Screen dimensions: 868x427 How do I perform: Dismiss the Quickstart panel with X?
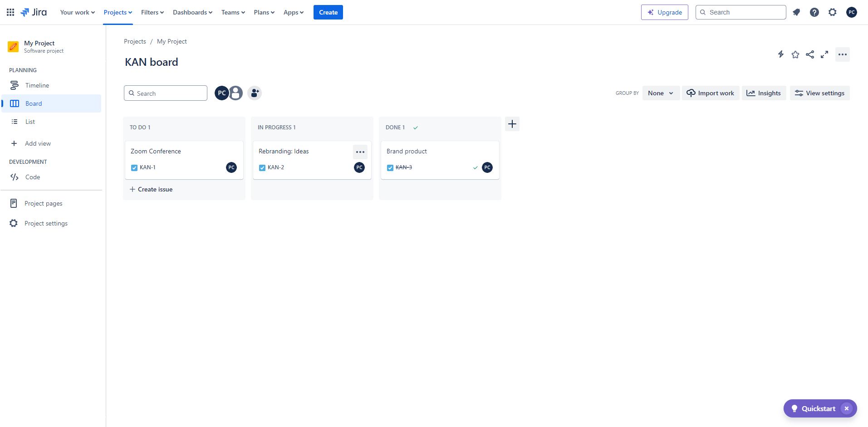coord(847,408)
